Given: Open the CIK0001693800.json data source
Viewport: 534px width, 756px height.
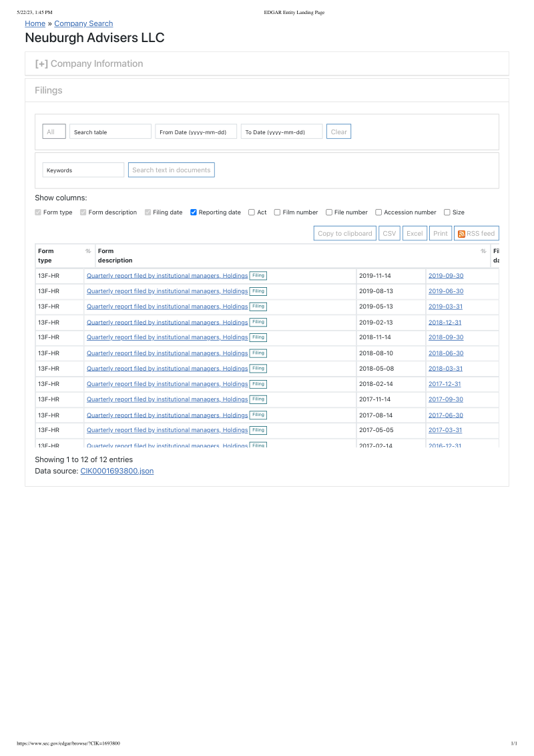Looking at the screenshot, I should click(x=117, y=471).
